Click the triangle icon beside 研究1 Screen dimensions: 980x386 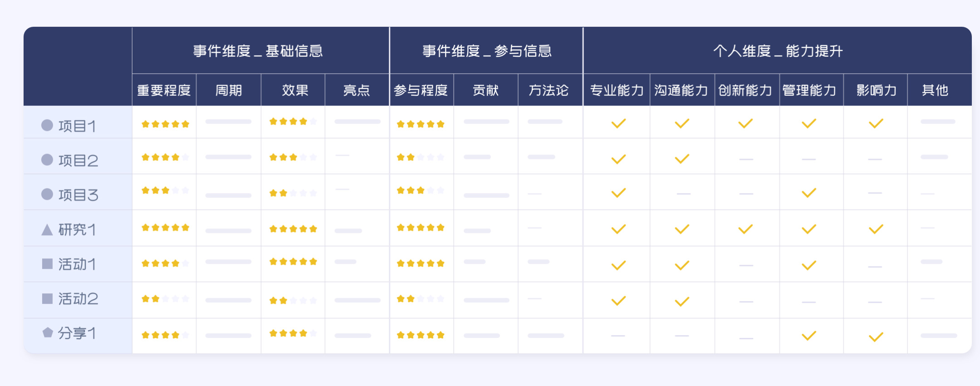tap(47, 230)
